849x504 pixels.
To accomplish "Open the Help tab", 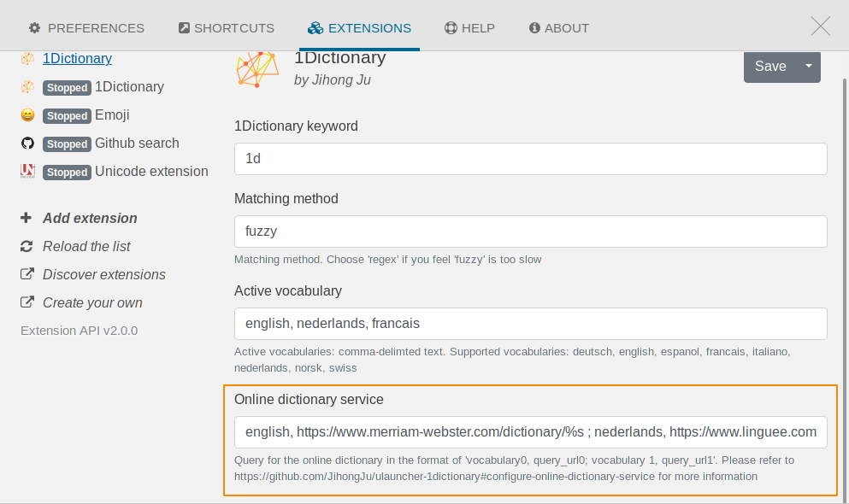I will (469, 28).
